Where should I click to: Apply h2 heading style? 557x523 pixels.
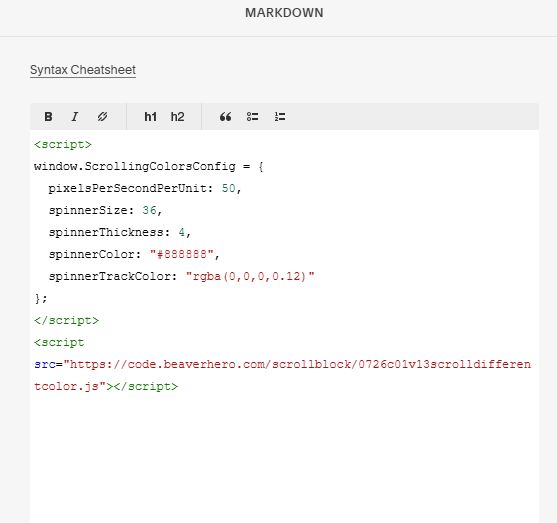[177, 117]
